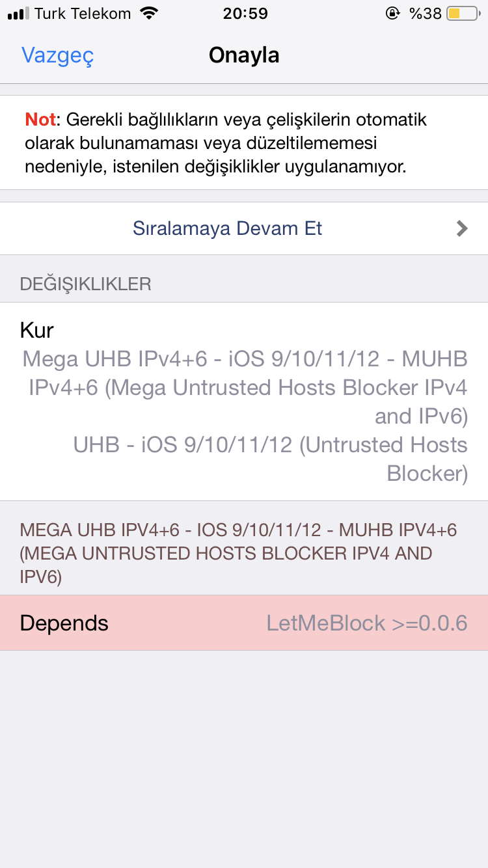
Task: Tap the red Not warning label
Action: [x=40, y=120]
